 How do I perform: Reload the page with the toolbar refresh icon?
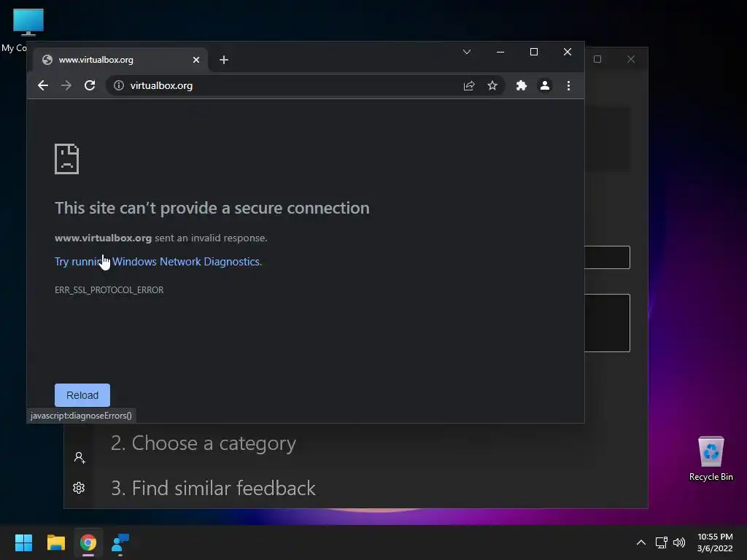click(x=90, y=86)
